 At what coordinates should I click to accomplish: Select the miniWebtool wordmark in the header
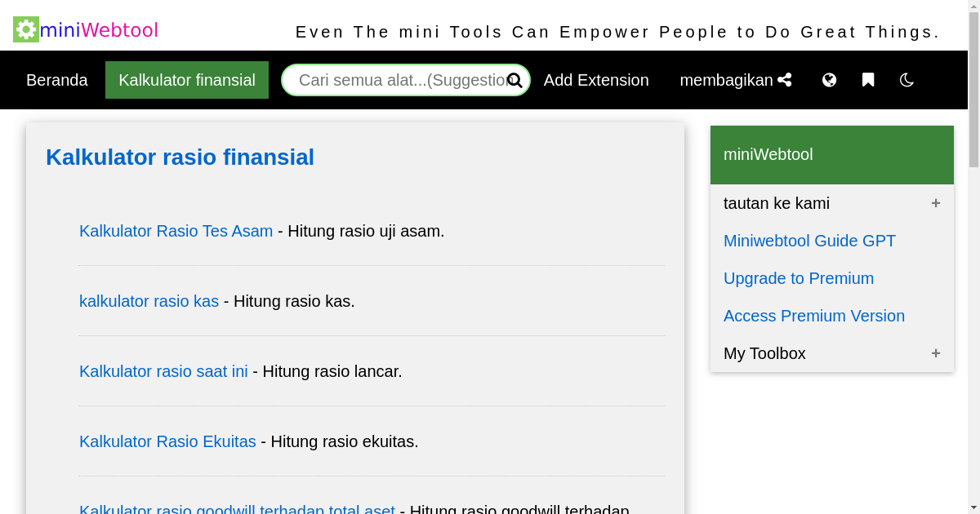coord(97,29)
